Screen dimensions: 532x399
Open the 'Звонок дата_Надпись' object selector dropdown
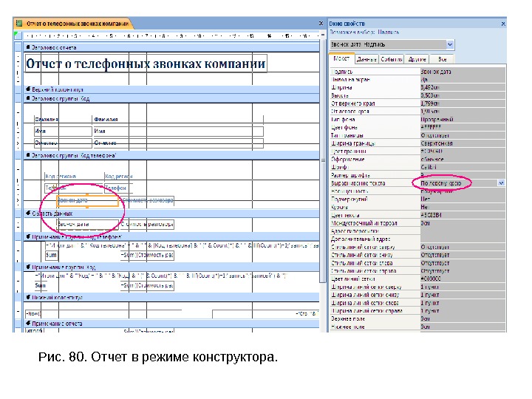pos(449,44)
